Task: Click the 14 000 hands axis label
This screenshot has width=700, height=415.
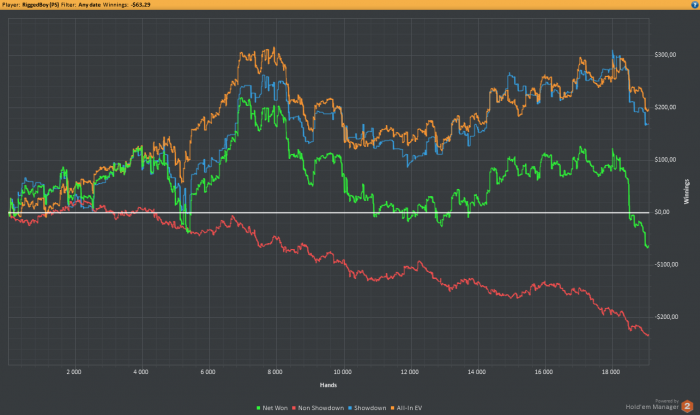Action: point(476,372)
